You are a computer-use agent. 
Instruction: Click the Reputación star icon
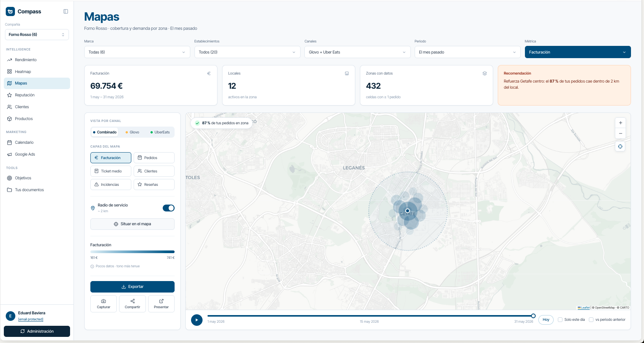coord(10,95)
